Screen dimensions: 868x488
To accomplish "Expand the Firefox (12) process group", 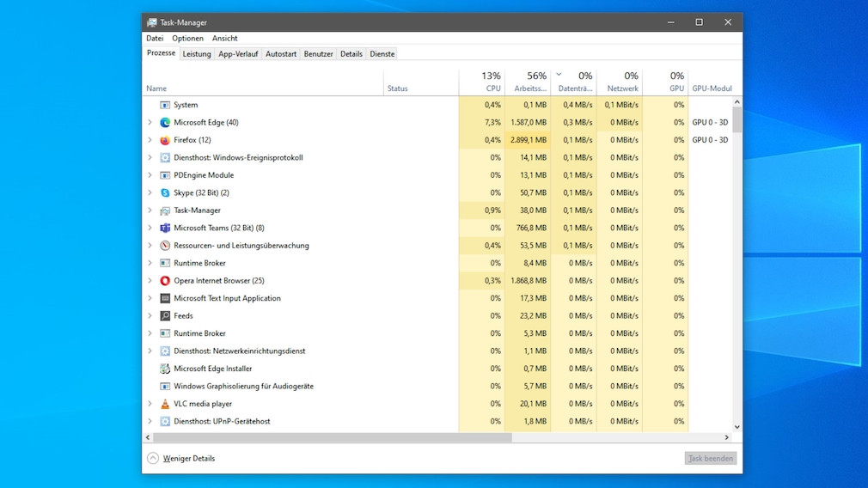I will [150, 140].
